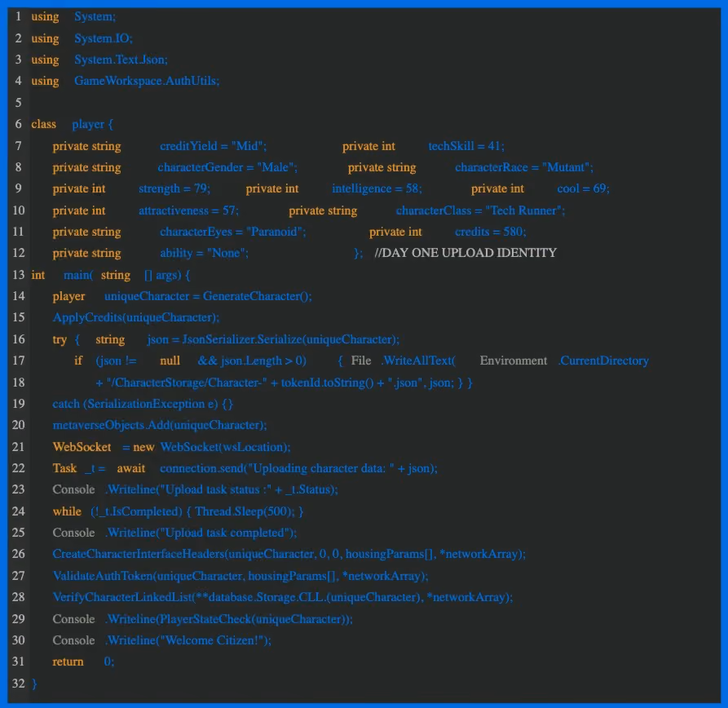Click ApplyCredits(uniqueCharacter) statement
This screenshot has width=728, height=708.
[x=136, y=317]
